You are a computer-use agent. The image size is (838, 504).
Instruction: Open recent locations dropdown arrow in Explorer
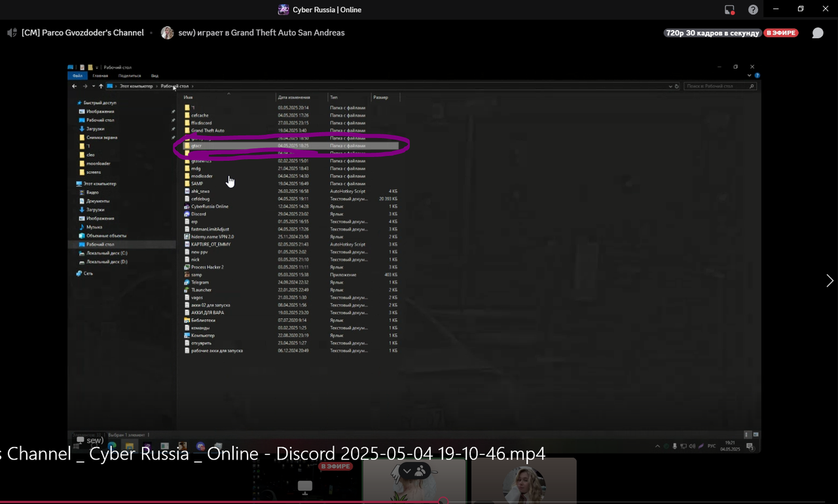[x=94, y=86]
